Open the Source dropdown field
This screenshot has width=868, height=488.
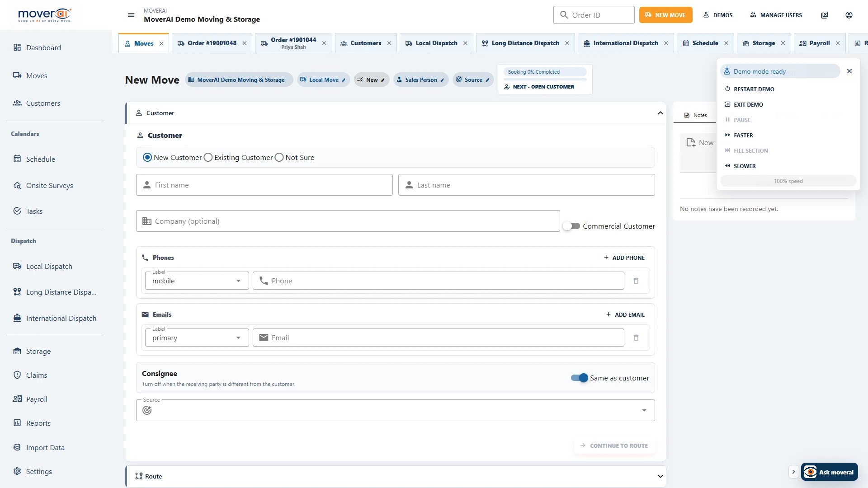tap(395, 410)
